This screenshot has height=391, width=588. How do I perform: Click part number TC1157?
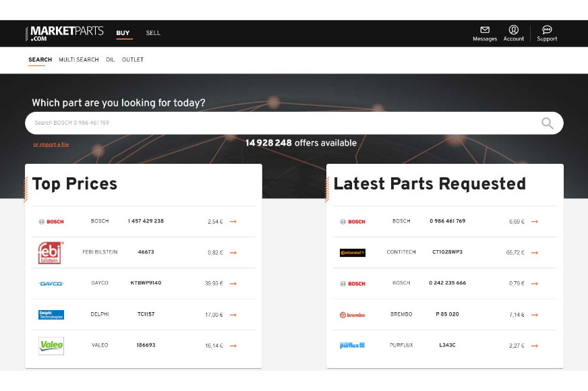pyautogui.click(x=146, y=314)
